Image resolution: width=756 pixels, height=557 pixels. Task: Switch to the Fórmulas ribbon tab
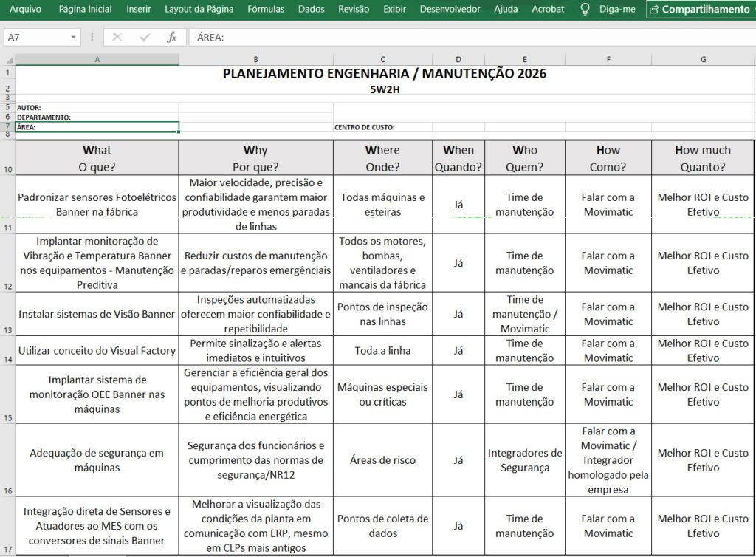tap(266, 9)
